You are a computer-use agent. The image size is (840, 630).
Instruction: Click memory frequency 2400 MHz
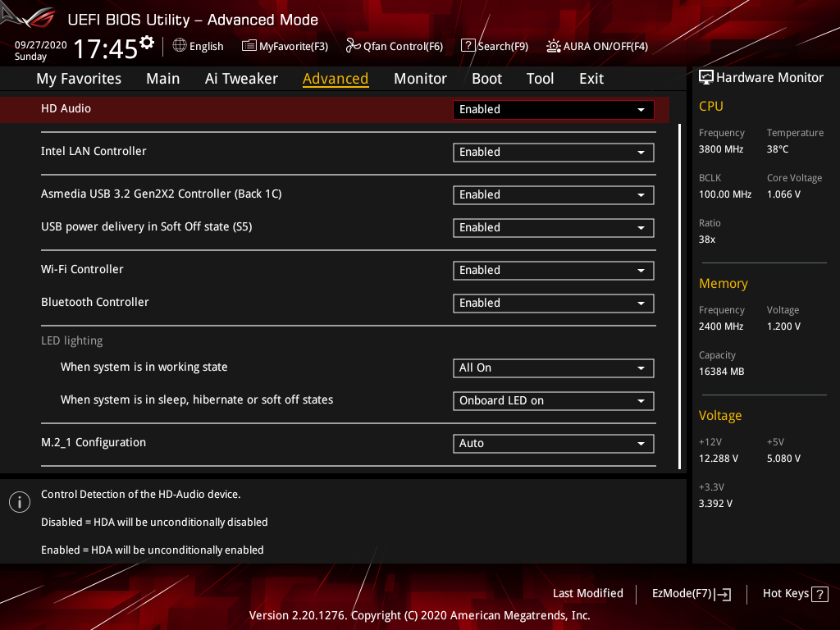(721, 326)
